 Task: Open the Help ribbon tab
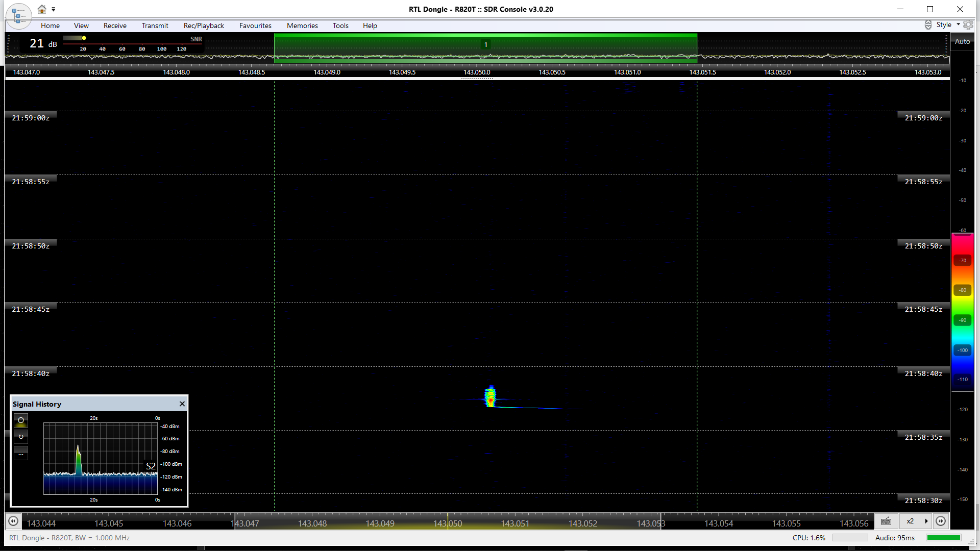coord(370,26)
